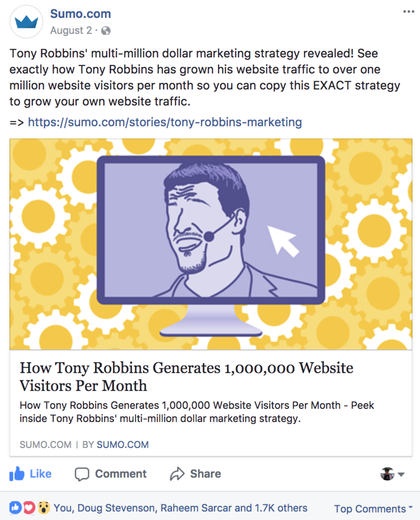Click the heart love reaction icon
Screen dimensions: 420x520
(29, 508)
